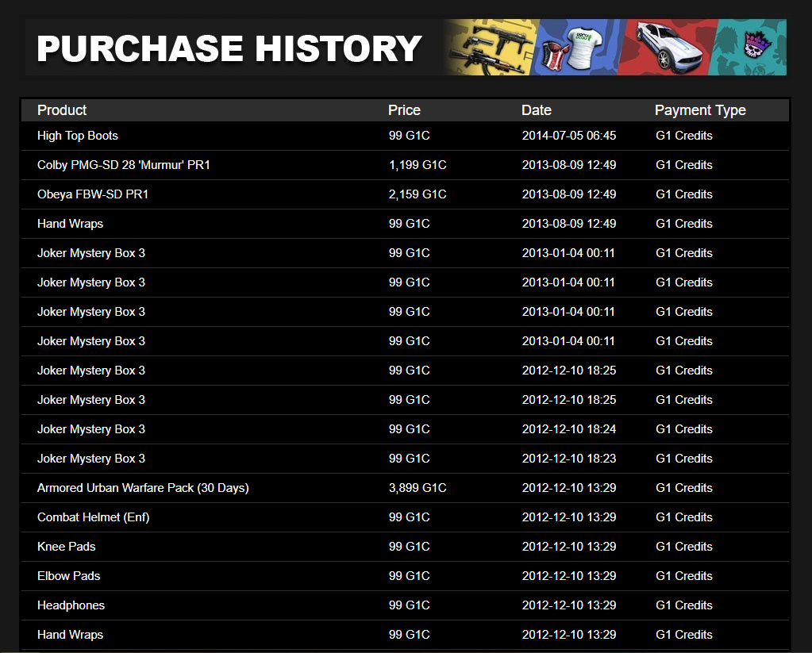This screenshot has width=812, height=653.
Task: Click date cell of Armored Urban Warfare row
Action: pos(569,488)
